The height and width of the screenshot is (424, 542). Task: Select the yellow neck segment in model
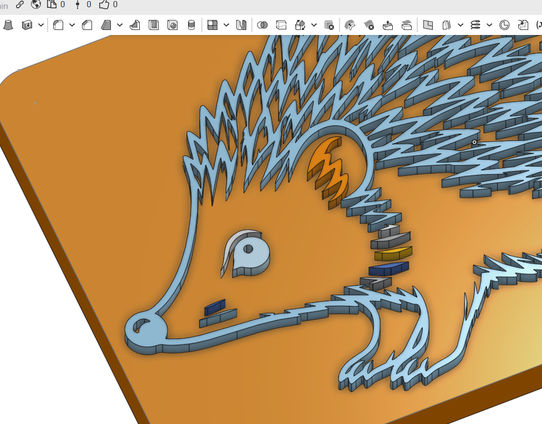click(x=393, y=254)
